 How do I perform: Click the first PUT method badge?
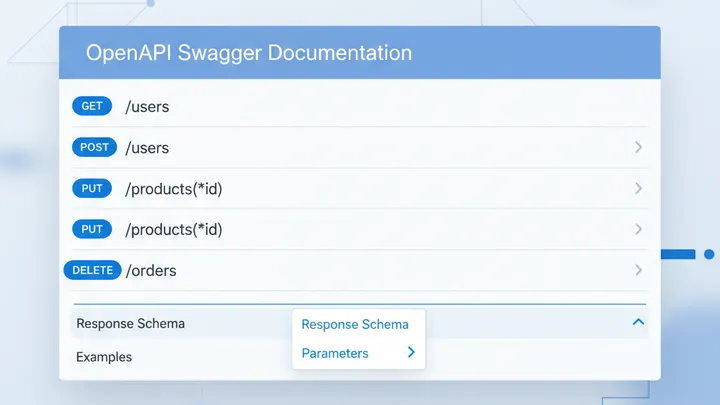tap(93, 188)
